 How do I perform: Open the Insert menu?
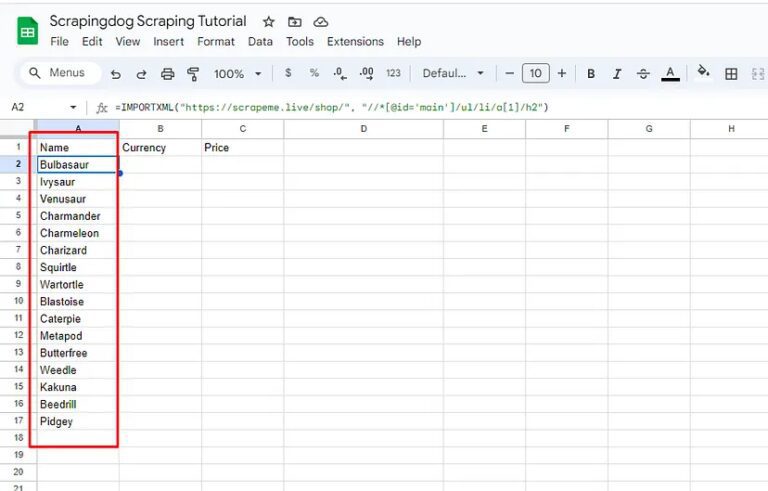[168, 42]
